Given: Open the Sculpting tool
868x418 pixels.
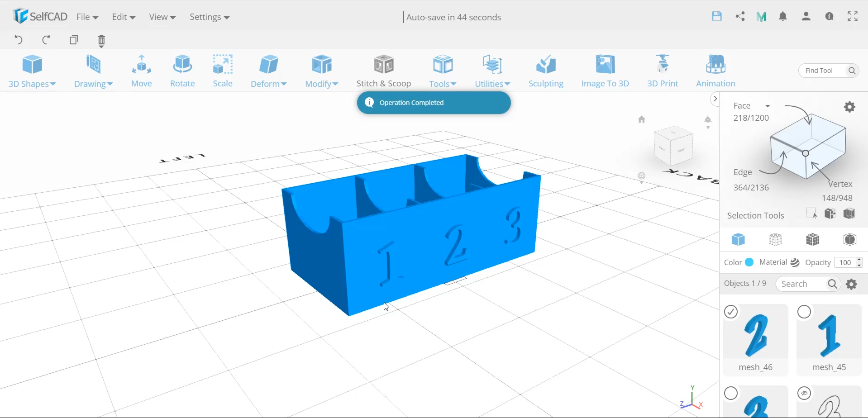Looking at the screenshot, I should click(546, 71).
